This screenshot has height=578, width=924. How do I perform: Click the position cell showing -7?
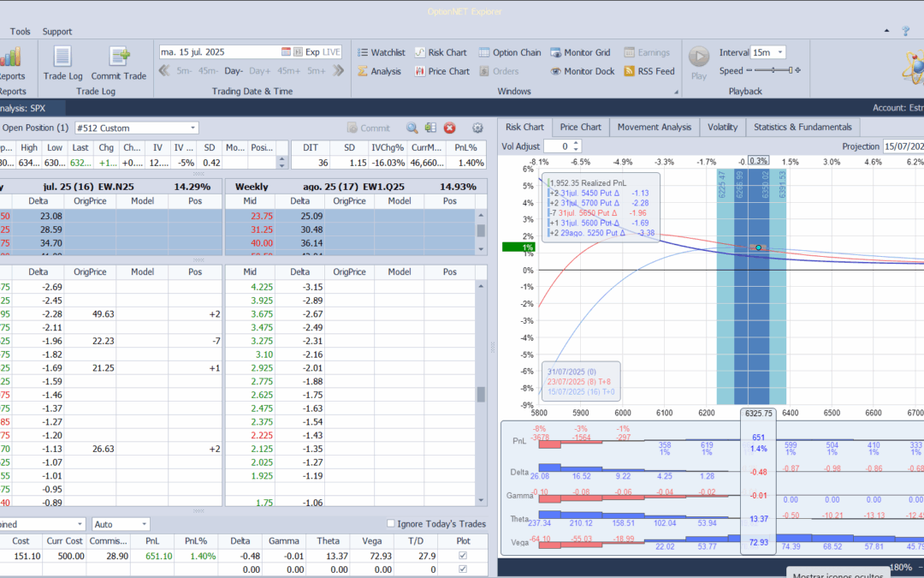pos(195,341)
